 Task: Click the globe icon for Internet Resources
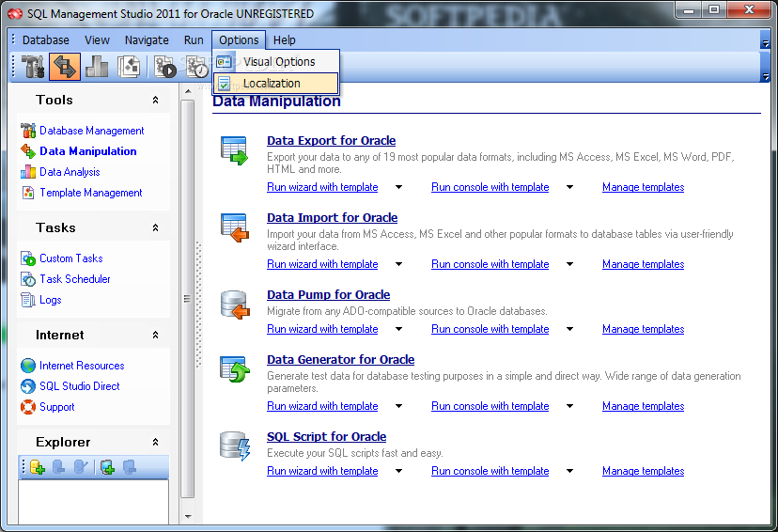(28, 366)
